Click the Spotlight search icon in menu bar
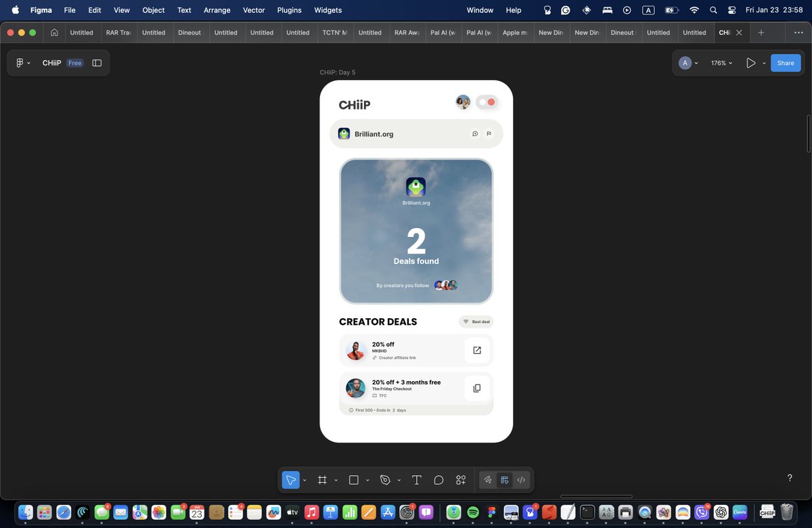The height and width of the screenshot is (528, 812). pos(713,10)
